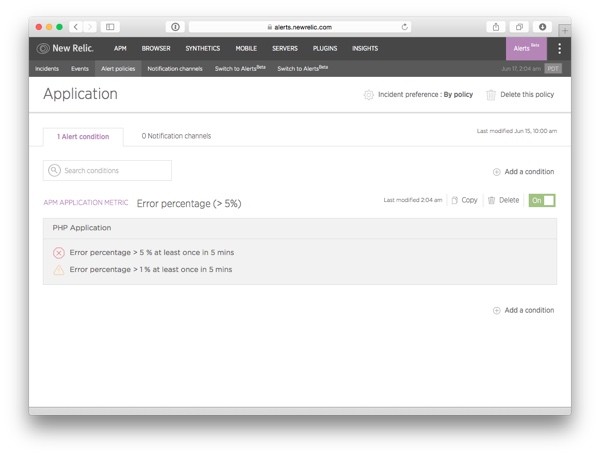Click the magnifier icon in search conditions
Image resolution: width=600 pixels, height=457 pixels.
[x=54, y=170]
